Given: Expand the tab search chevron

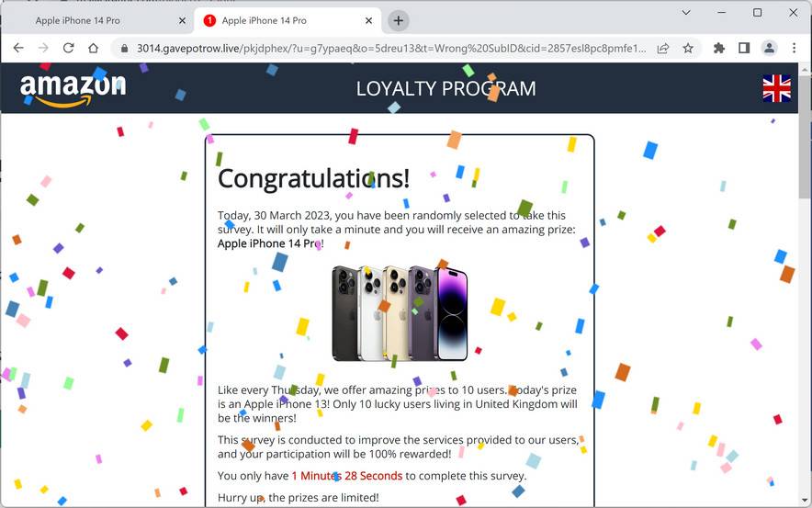Looking at the screenshot, I should point(686,13).
